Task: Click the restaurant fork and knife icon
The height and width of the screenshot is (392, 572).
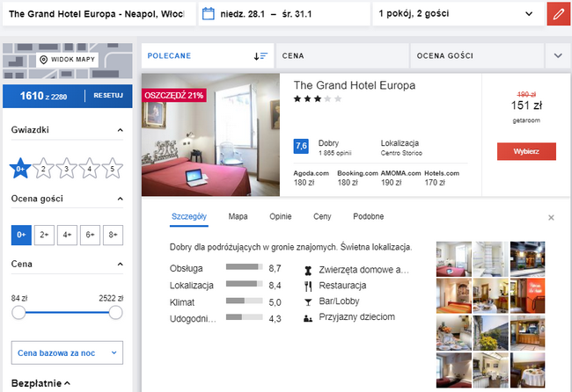Action: (x=308, y=286)
